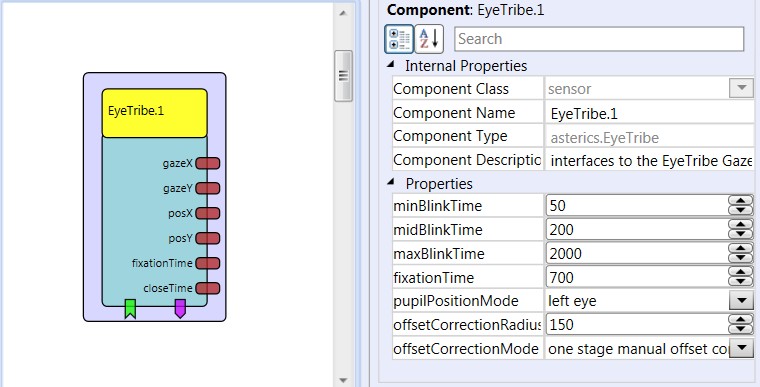Select the closeTime output port
The image size is (760, 387).
pyautogui.click(x=208, y=288)
